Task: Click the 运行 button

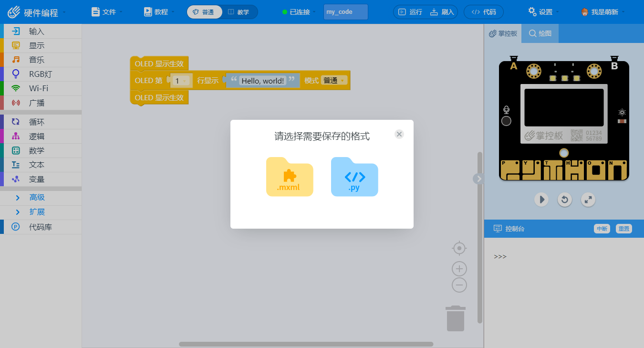Action: (x=410, y=12)
